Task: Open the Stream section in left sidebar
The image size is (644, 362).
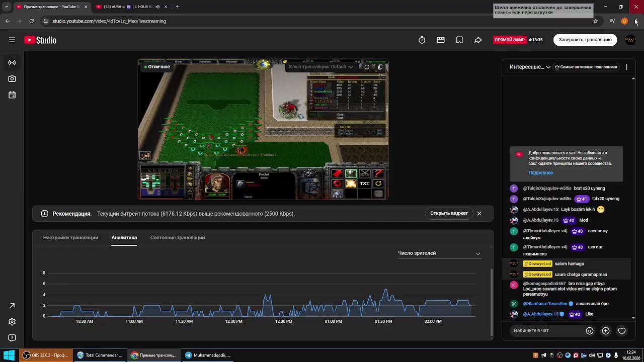Action: pos(12,63)
